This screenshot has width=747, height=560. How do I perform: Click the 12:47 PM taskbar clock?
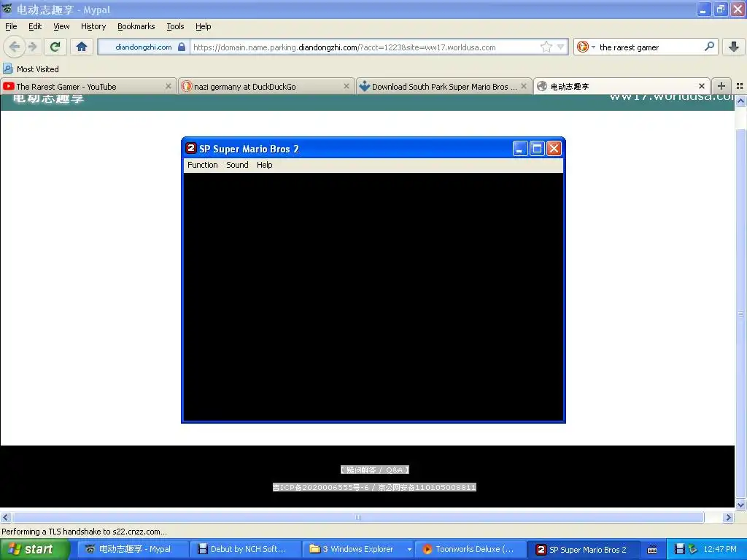(x=720, y=549)
